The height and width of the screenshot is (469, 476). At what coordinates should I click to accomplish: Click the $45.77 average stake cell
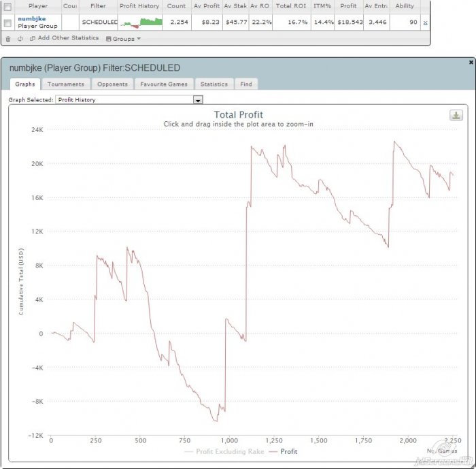click(x=236, y=22)
